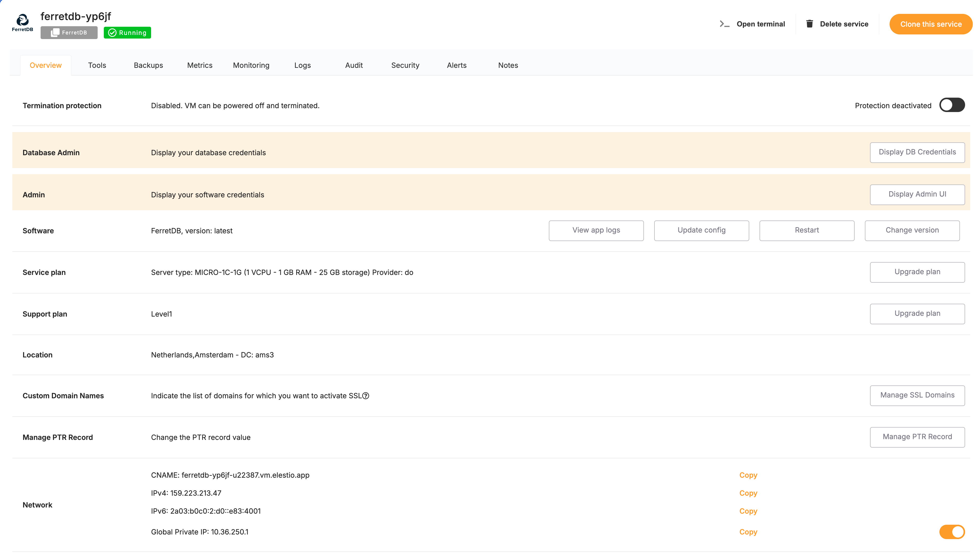Clone this service
The image size is (980, 554).
coord(931,24)
